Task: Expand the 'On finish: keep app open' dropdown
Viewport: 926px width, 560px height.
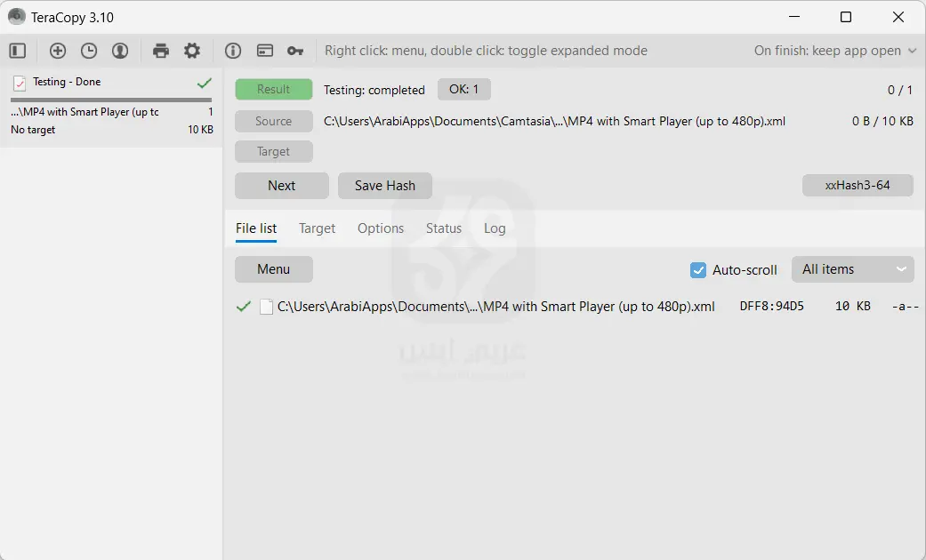Action: pos(834,51)
